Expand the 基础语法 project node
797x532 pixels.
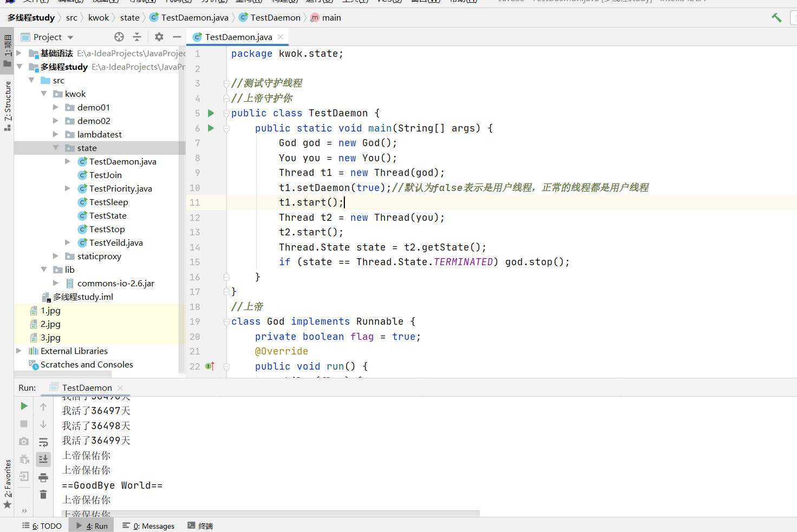19,53
